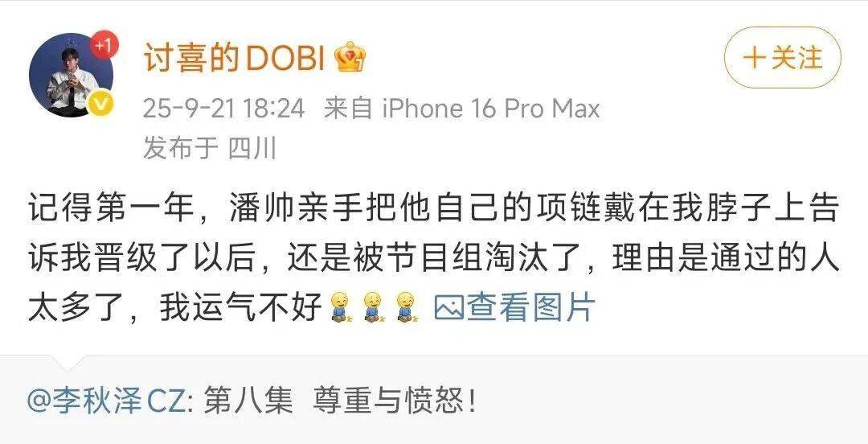Open the @李秋泽CZ mention
Image resolution: width=868 pixels, height=444 pixels.
[106, 401]
